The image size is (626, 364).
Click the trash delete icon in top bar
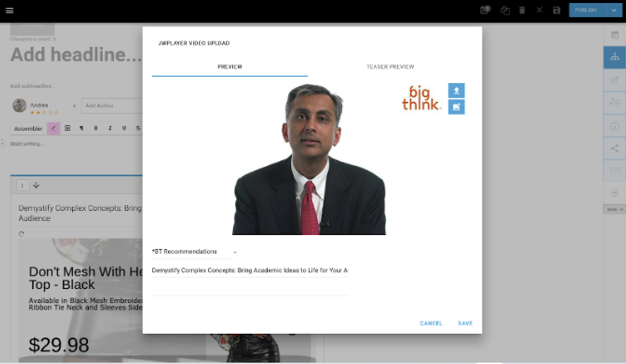point(522,10)
